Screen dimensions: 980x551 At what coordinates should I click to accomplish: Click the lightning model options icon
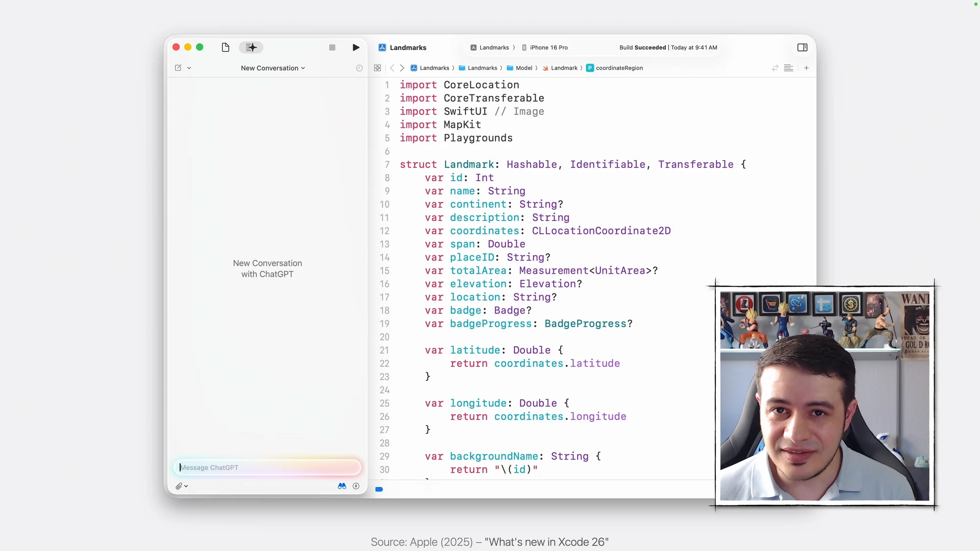click(356, 486)
